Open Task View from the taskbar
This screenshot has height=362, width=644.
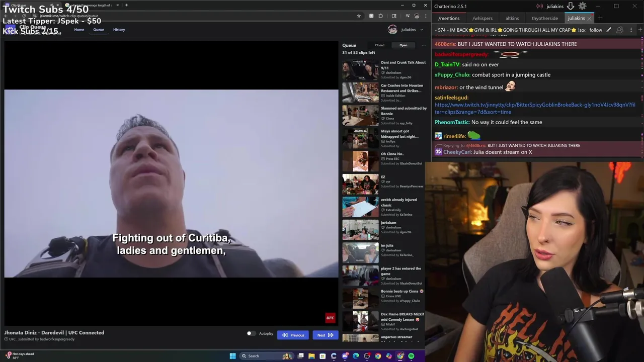[300, 356]
